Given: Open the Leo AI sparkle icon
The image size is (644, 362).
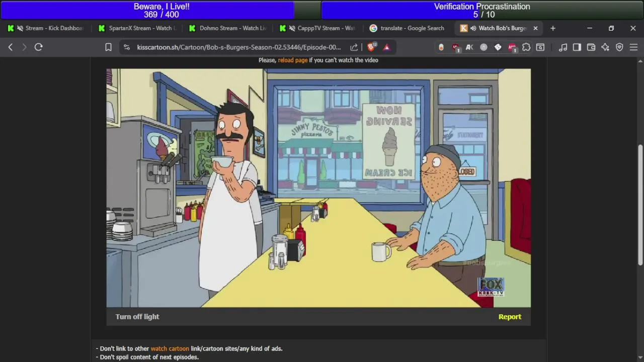Looking at the screenshot, I should 605,47.
